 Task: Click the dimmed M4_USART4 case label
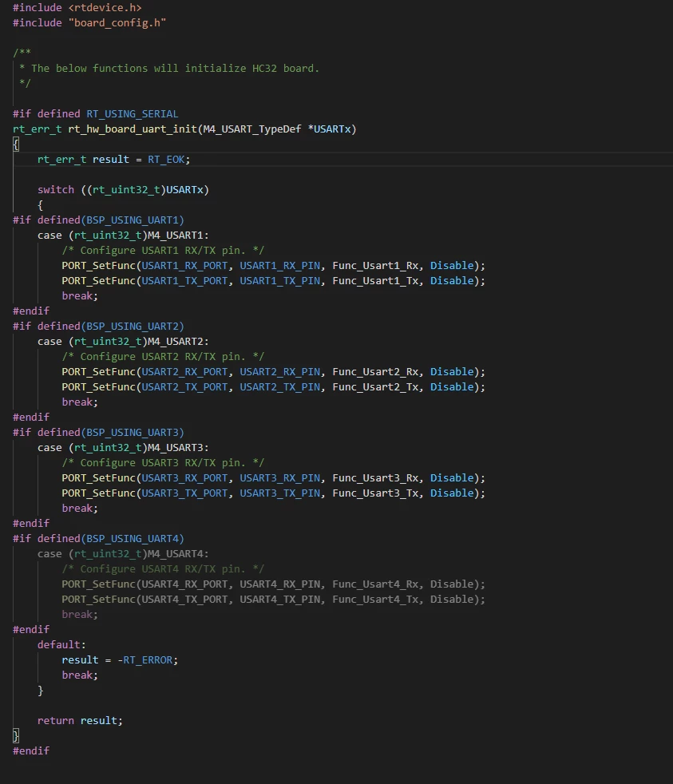175,554
